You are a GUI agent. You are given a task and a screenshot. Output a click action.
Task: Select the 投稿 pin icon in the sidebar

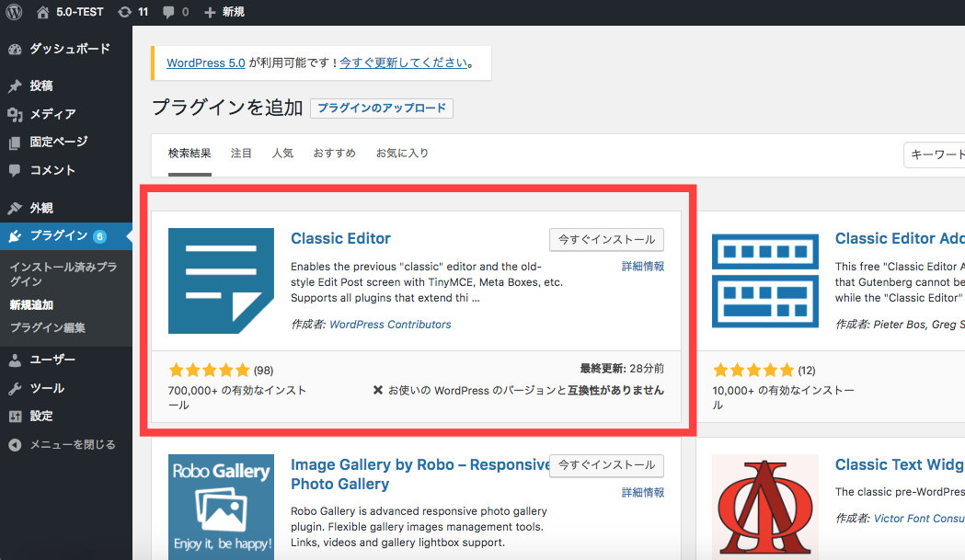(x=16, y=86)
